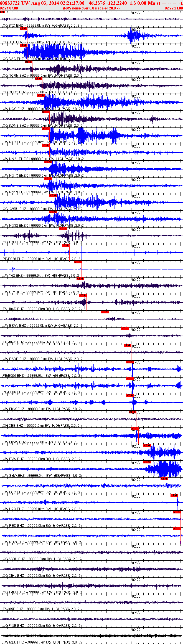The image size is (183, 644).
Task: Select the 'UW BVW EHZ' label
Action: [13, 459]
